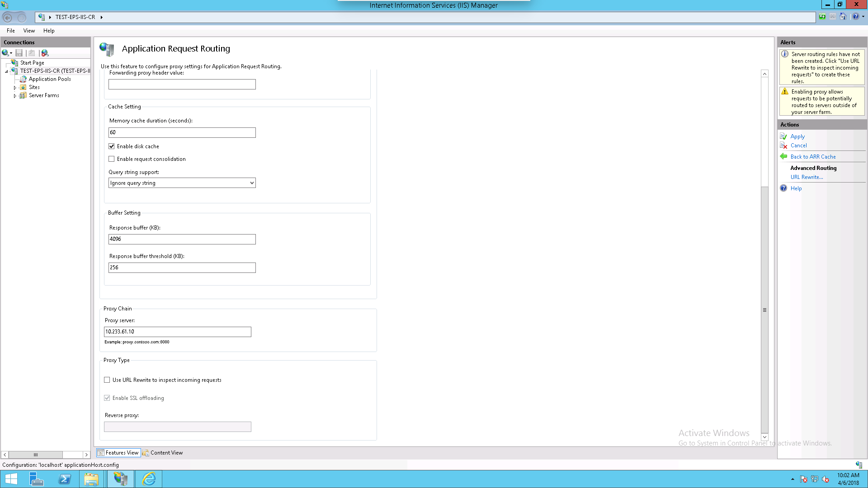Select TEST-EPS-IIS-CR server node

pos(55,71)
